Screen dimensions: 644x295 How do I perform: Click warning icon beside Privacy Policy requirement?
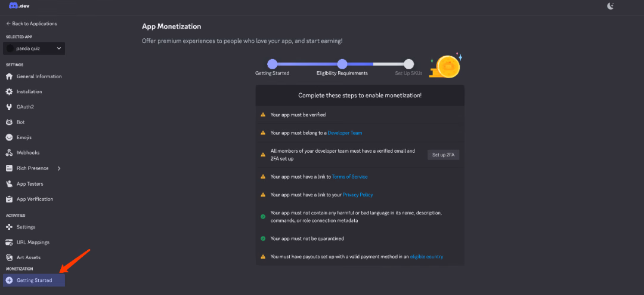point(263,195)
